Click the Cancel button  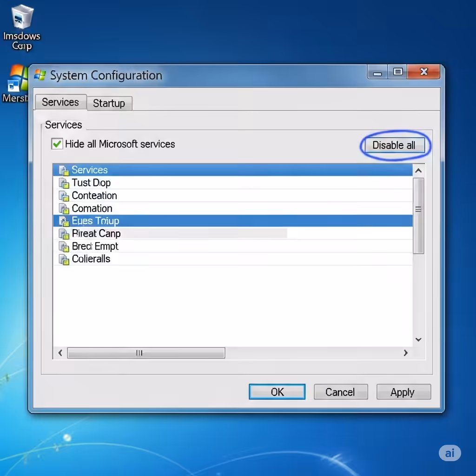pyautogui.click(x=341, y=392)
